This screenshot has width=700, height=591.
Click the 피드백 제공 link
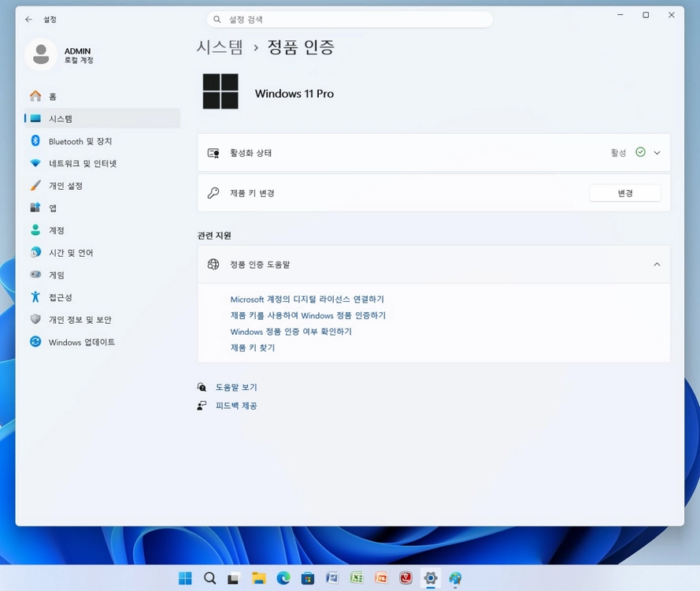coord(236,405)
